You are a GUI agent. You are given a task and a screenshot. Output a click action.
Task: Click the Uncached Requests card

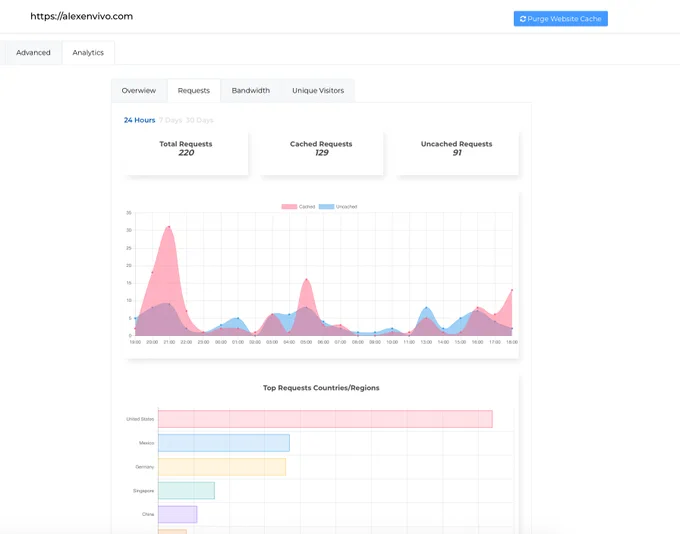pos(457,153)
